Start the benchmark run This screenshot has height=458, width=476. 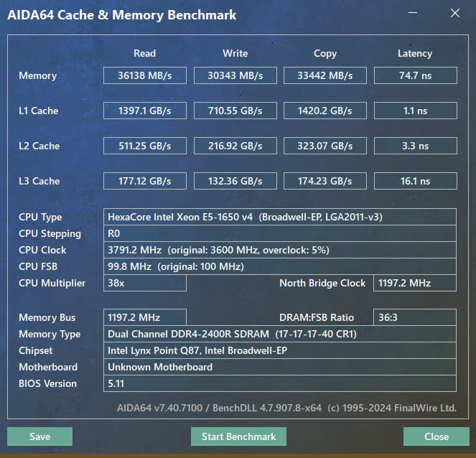[238, 436]
